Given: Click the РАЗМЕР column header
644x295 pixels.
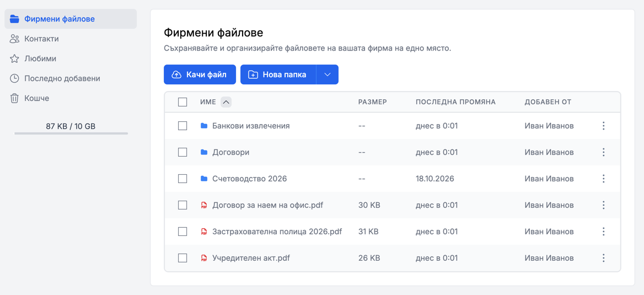Looking at the screenshot, I should tap(373, 102).
